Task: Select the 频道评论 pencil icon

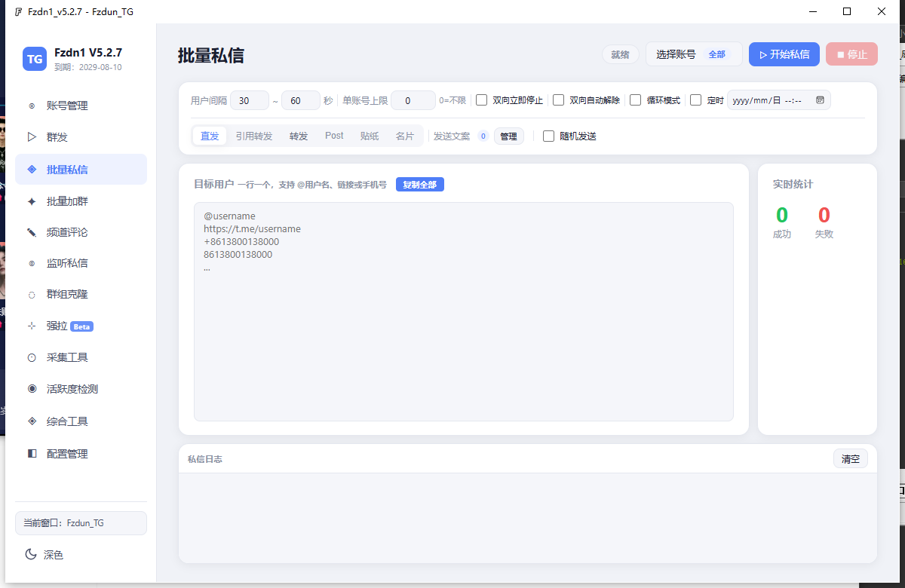Action: click(32, 232)
